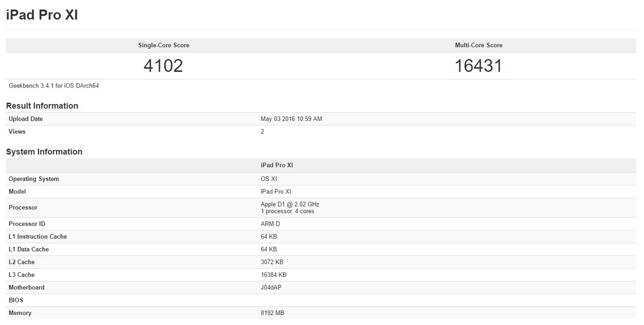The image size is (644, 325).
Task: Select the Processor ID row labeled ARM D
Action: click(x=269, y=224)
